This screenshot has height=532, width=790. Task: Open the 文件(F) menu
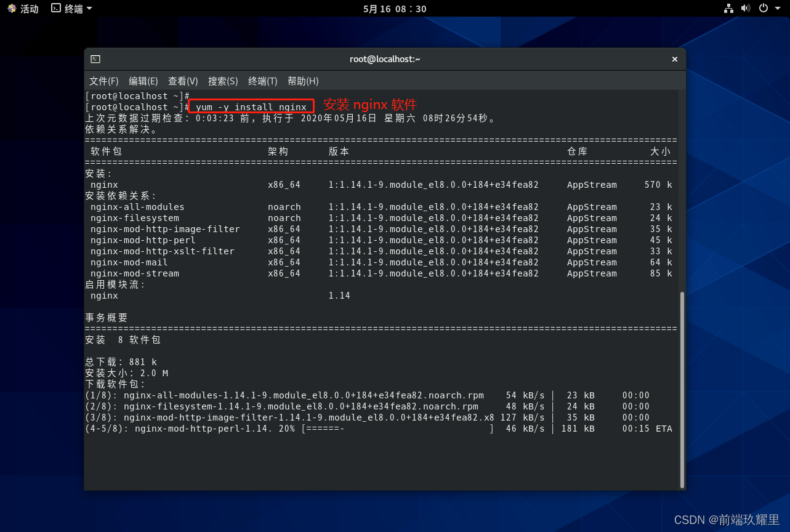click(103, 81)
